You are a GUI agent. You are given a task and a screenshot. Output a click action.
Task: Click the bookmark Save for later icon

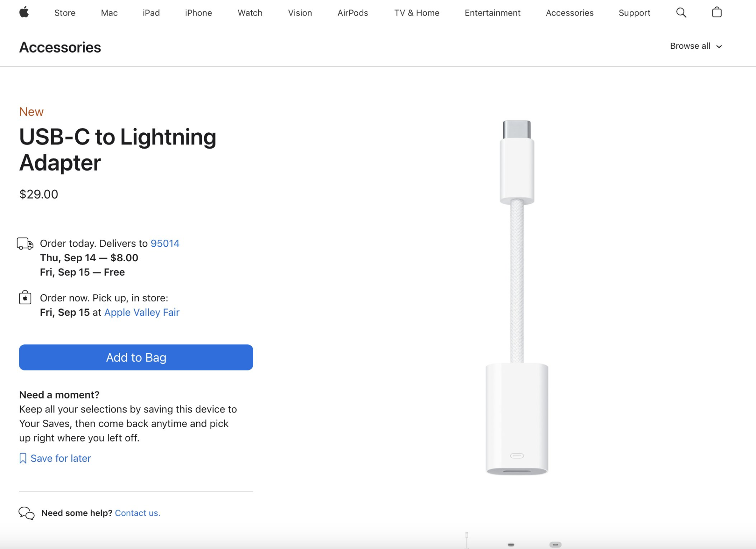point(23,458)
